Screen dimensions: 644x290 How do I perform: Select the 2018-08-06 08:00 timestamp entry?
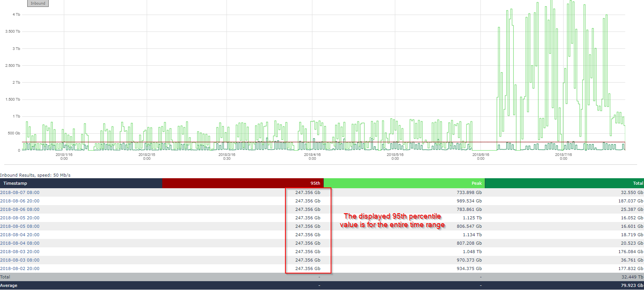click(x=20, y=209)
